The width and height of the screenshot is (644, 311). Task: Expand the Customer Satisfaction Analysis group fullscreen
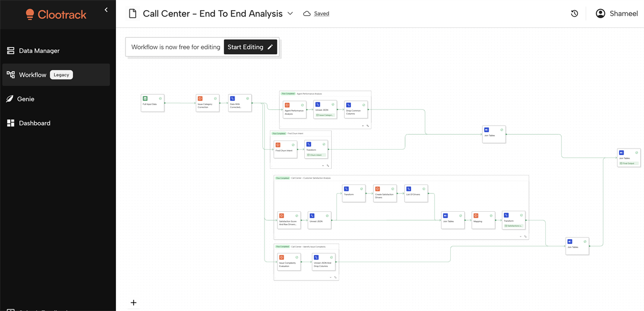click(525, 236)
